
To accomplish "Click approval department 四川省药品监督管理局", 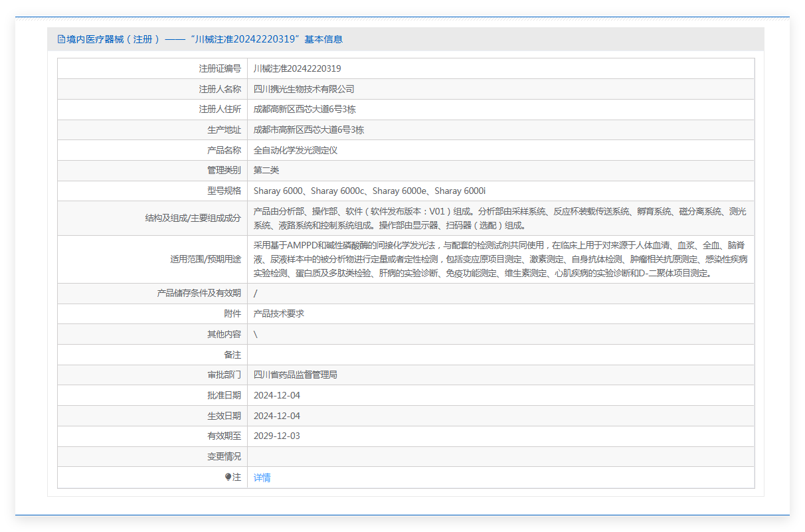I will (295, 375).
